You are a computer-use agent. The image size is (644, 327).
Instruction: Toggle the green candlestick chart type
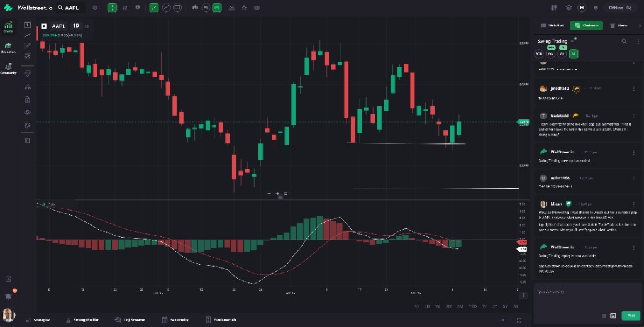[x=217, y=8]
